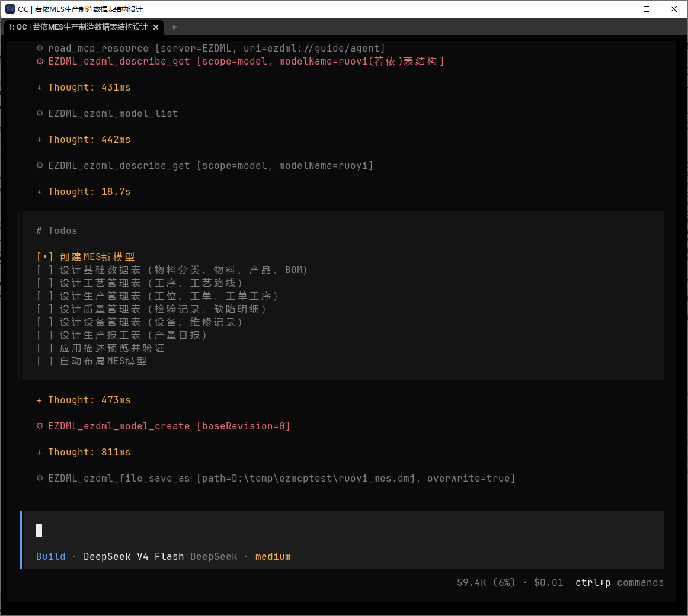Toggle the 设计设备管理表 todo checkbox
688x616 pixels.
tap(45, 322)
